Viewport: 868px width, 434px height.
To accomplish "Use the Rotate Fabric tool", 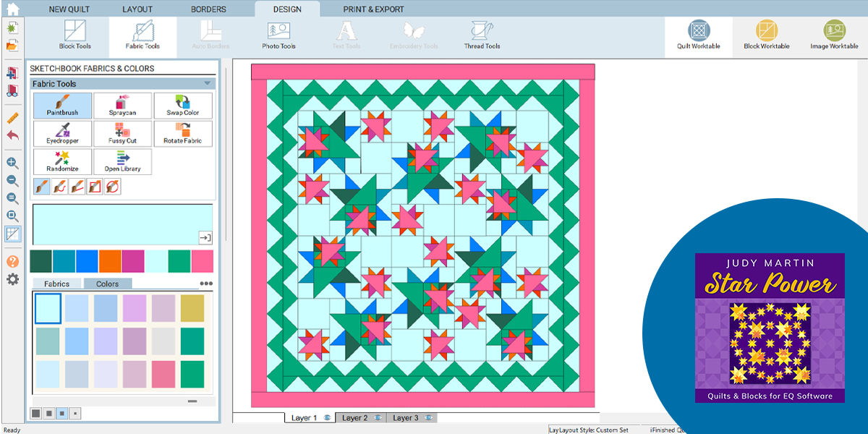I will coord(183,134).
